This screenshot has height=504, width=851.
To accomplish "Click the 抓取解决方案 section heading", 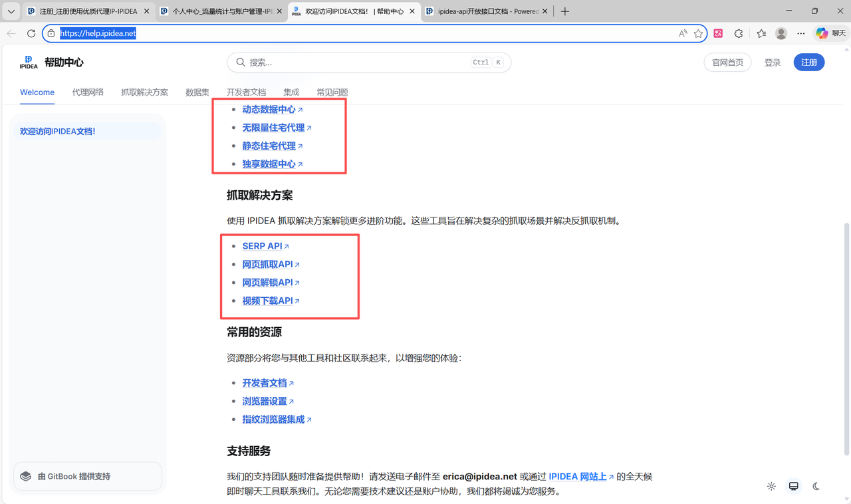I will point(260,195).
